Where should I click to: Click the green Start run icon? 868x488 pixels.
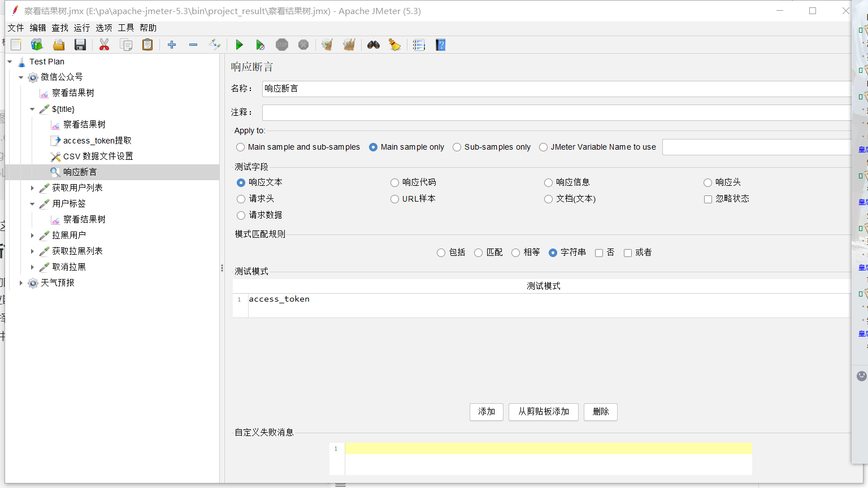pos(239,45)
